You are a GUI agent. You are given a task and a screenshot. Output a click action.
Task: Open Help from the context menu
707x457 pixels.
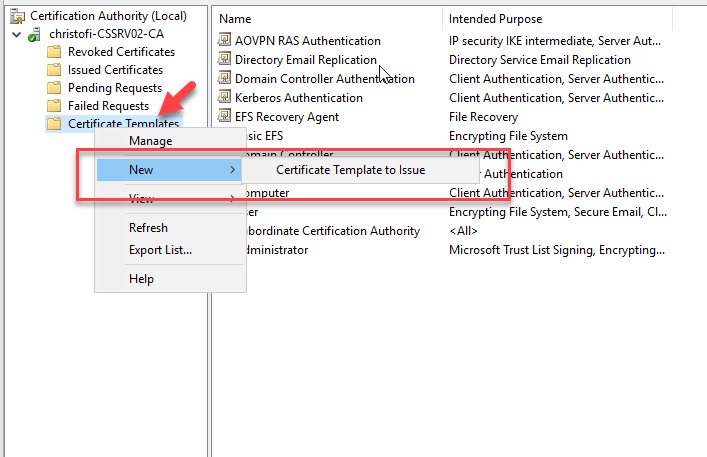point(141,279)
